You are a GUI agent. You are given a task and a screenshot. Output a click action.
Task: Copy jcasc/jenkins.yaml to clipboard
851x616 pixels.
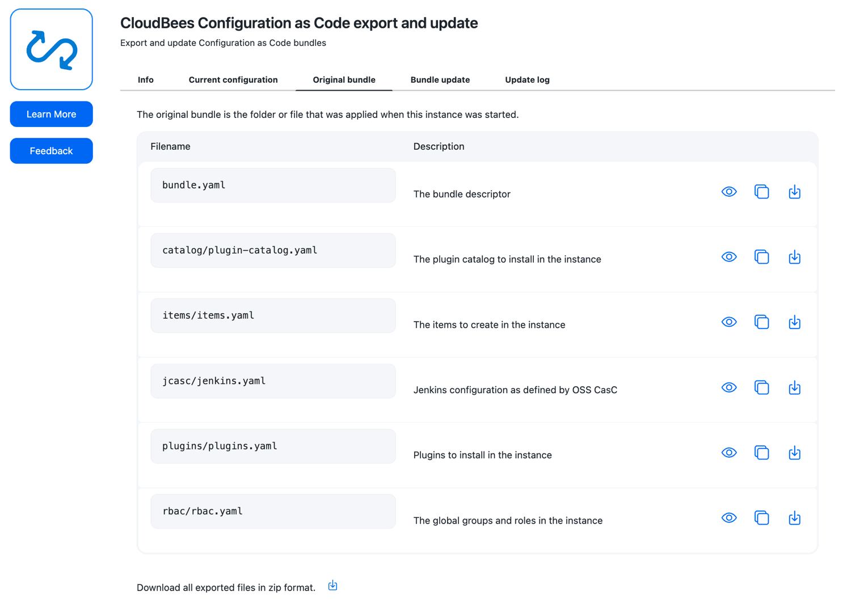[x=761, y=387]
